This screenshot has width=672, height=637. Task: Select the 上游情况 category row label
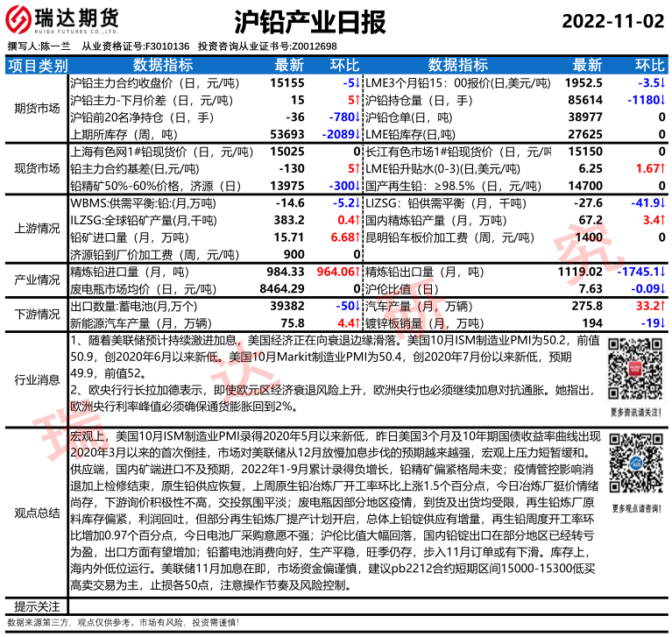click(x=36, y=228)
